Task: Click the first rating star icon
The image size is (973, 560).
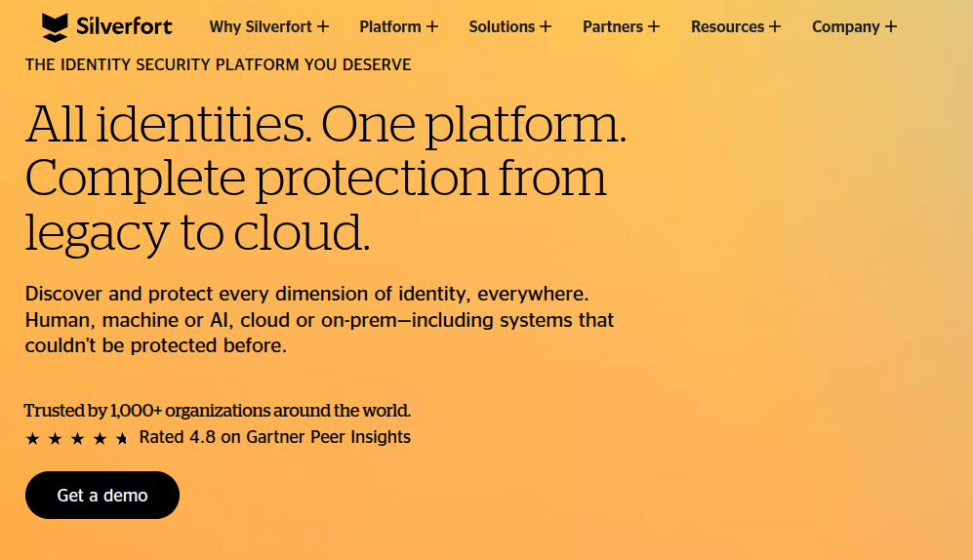Action: click(32, 439)
